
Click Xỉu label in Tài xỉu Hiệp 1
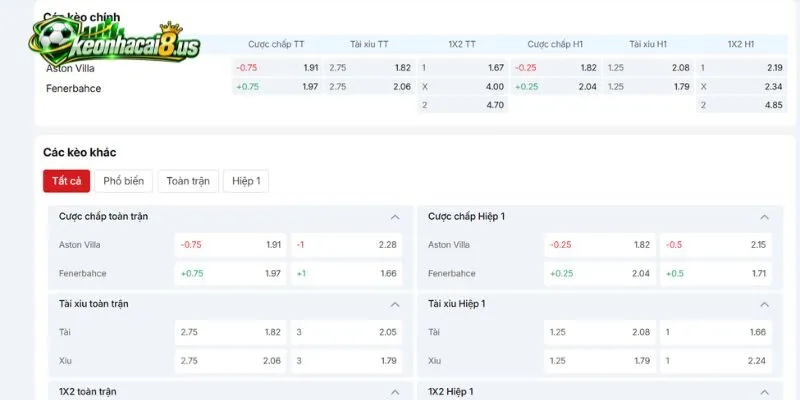click(x=435, y=361)
